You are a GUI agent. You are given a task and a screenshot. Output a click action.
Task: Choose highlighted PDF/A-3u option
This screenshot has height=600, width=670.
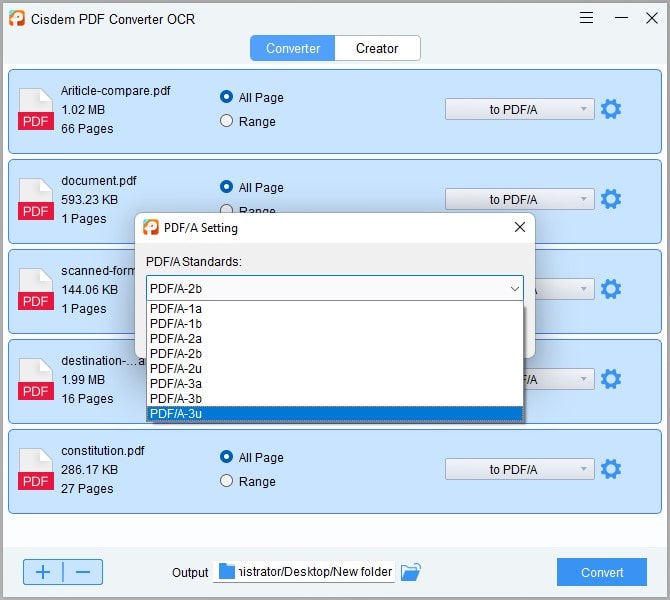[335, 414]
